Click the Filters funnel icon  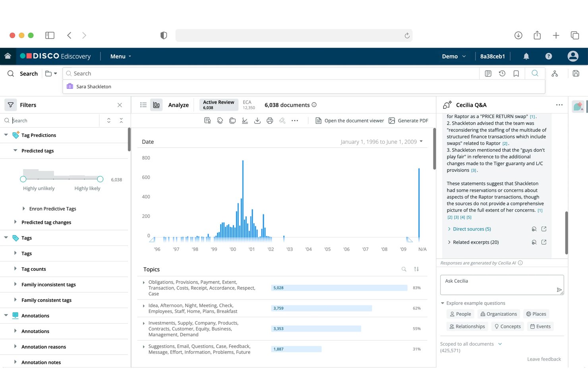11,105
